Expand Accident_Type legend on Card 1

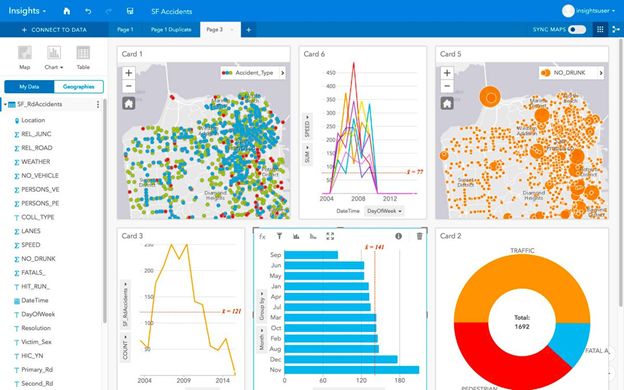(x=283, y=73)
